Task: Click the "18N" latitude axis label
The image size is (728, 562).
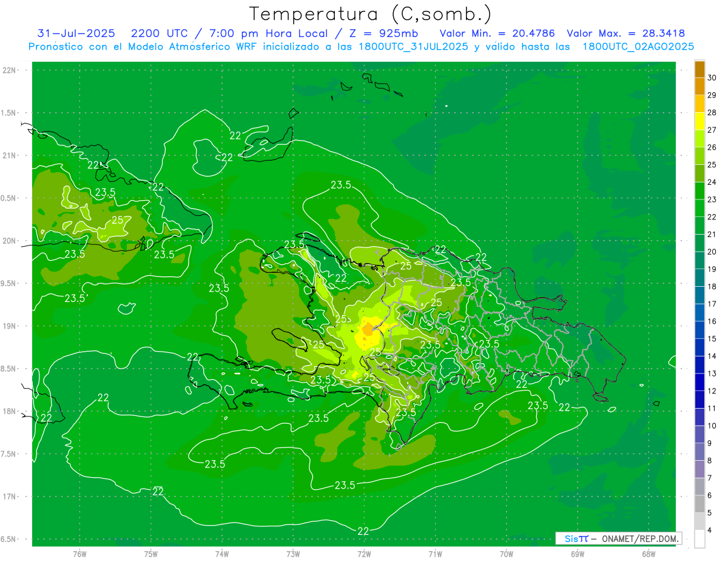Action: (x=10, y=411)
